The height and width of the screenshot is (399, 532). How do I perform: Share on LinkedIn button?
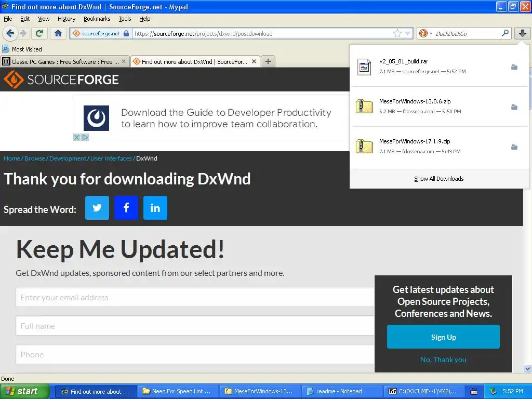click(155, 208)
